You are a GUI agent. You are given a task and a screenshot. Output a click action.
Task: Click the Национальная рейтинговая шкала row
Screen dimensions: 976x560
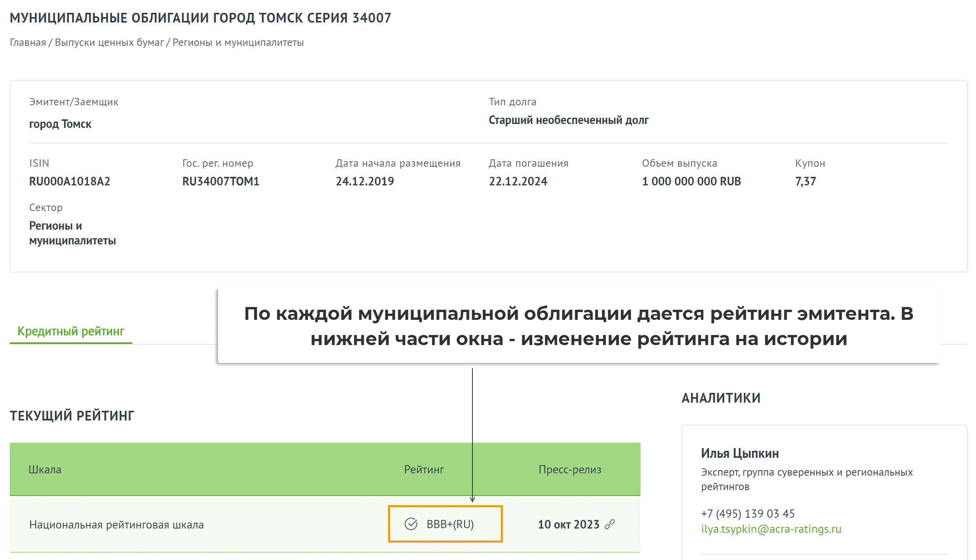point(116,525)
